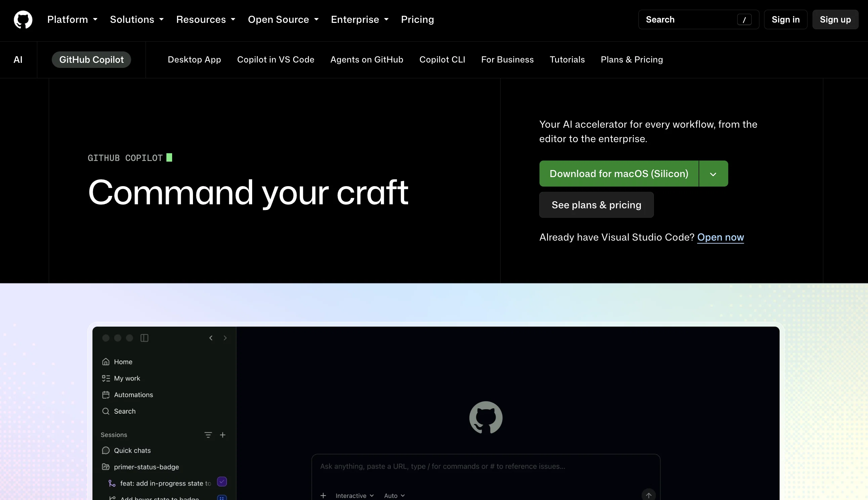The width and height of the screenshot is (868, 500).
Task: Click See plans & pricing button
Action: pyautogui.click(x=596, y=205)
